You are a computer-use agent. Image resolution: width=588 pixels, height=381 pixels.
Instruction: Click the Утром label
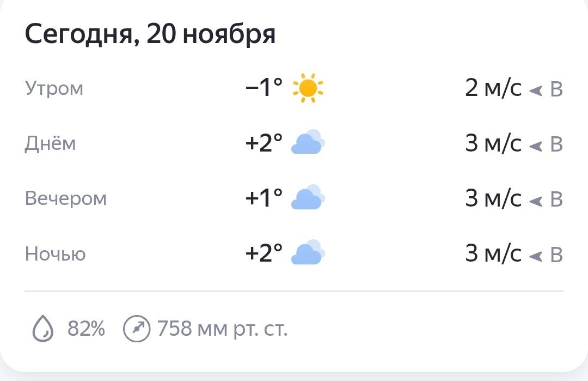tap(54, 88)
